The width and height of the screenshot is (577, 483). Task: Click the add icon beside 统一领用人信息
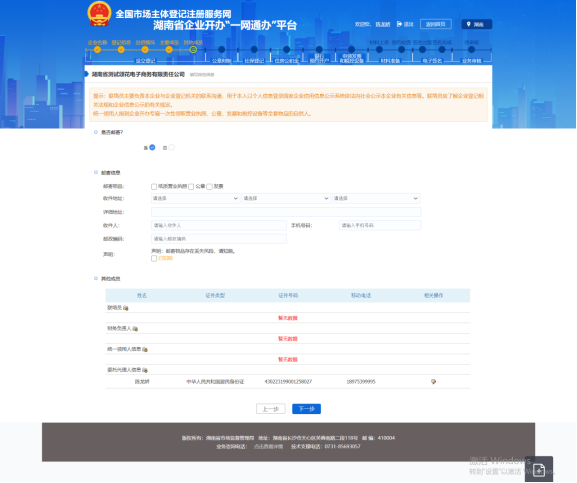(x=145, y=349)
